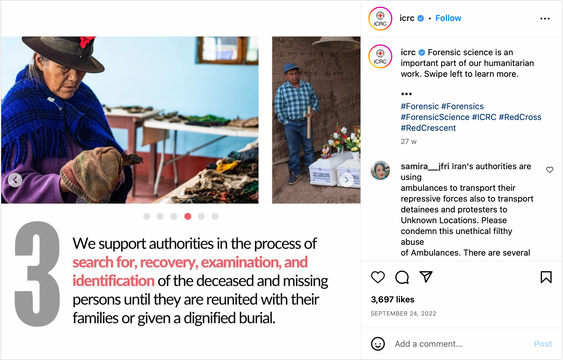The height and width of the screenshot is (360, 563).
Task: Open the ICRC profile picture in the header
Action: pyautogui.click(x=380, y=18)
